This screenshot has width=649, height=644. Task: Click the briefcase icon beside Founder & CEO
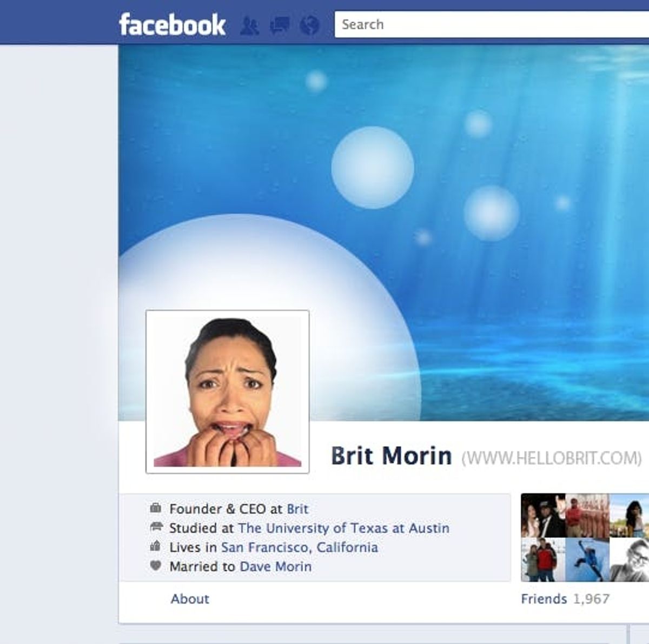pyautogui.click(x=156, y=508)
